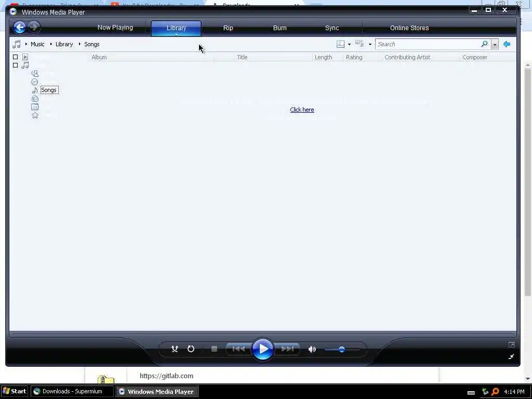
Task: Open the Layout options dropdown arrow
Action: [349, 45]
